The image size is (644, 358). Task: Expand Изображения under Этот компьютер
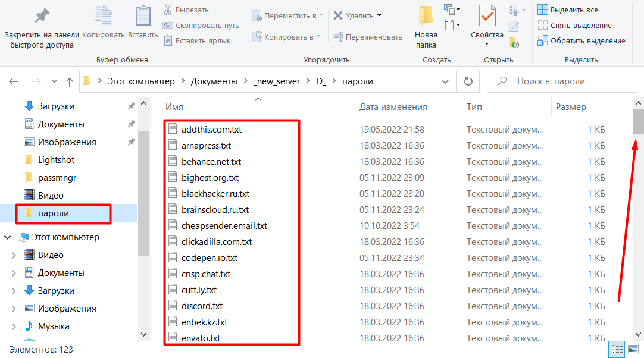coord(14,309)
